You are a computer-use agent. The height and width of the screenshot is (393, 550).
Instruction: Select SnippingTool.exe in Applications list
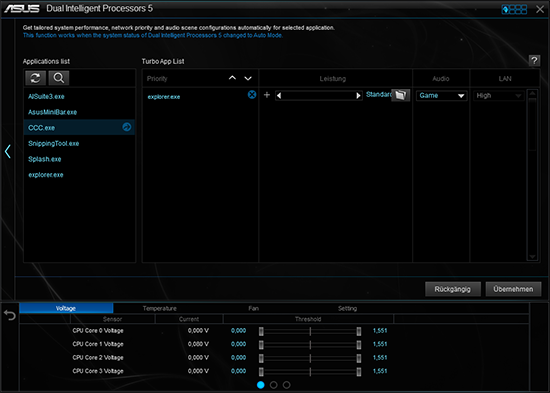pos(79,143)
